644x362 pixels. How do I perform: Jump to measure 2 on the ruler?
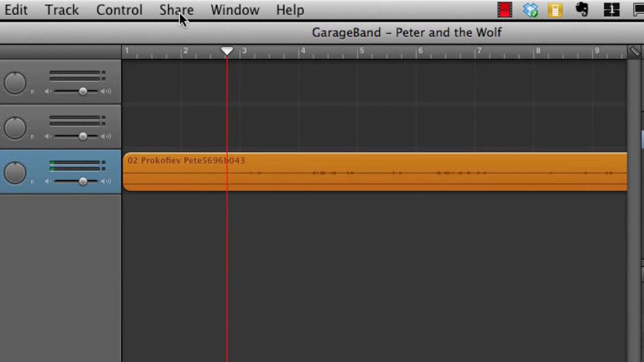pyautogui.click(x=185, y=51)
